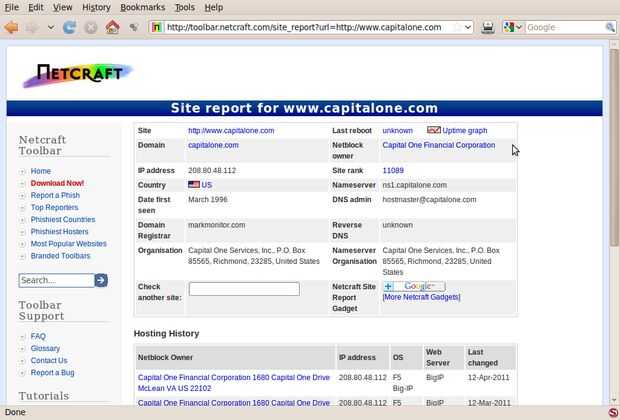Open the search engine selector dropdown
This screenshot has width=620, height=420.
click(x=513, y=27)
